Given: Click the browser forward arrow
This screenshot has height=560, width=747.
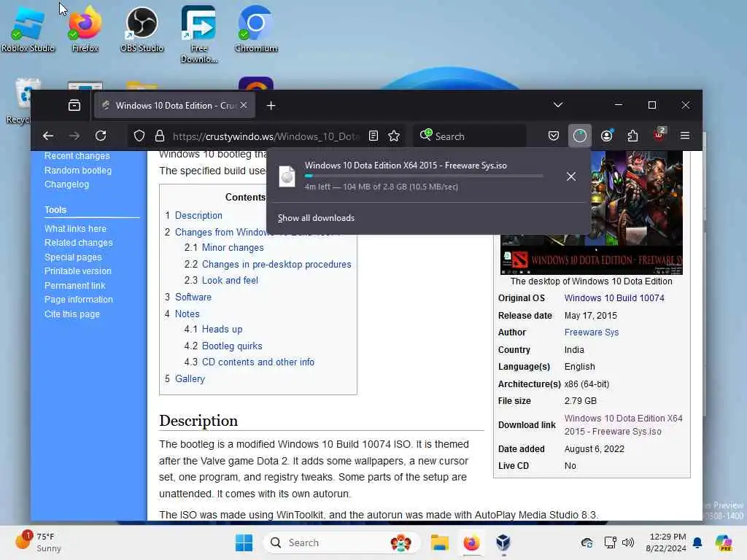Looking at the screenshot, I should (74, 136).
